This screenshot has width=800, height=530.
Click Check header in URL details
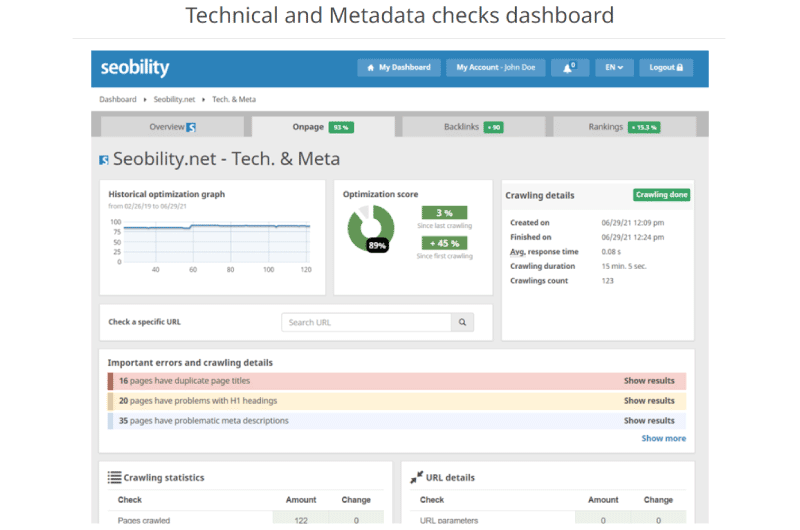tap(432, 500)
